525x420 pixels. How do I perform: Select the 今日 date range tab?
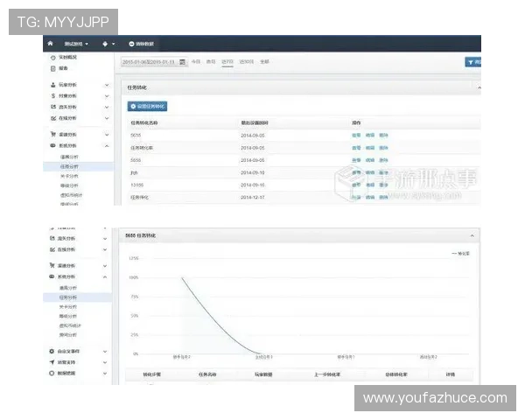tap(196, 61)
